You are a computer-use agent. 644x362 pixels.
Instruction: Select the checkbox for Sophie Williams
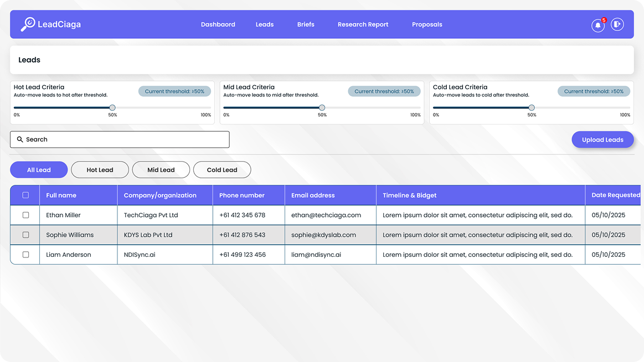pos(24,235)
